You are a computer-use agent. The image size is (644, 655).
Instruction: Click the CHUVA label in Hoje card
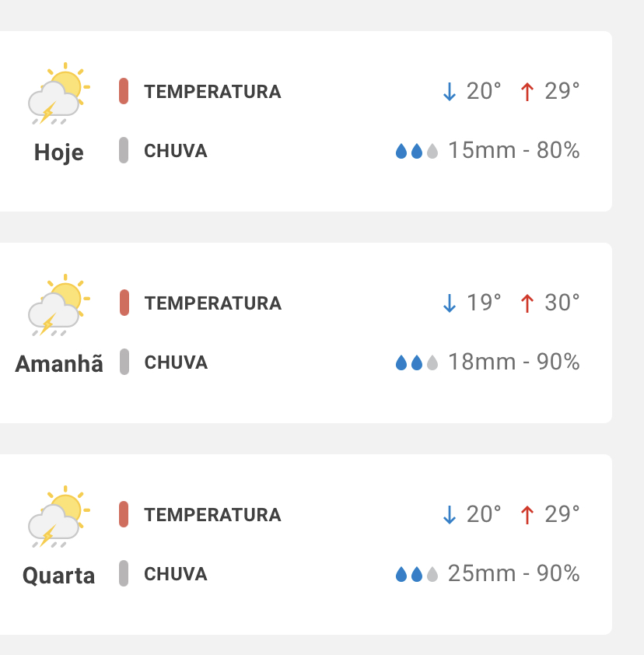point(176,151)
